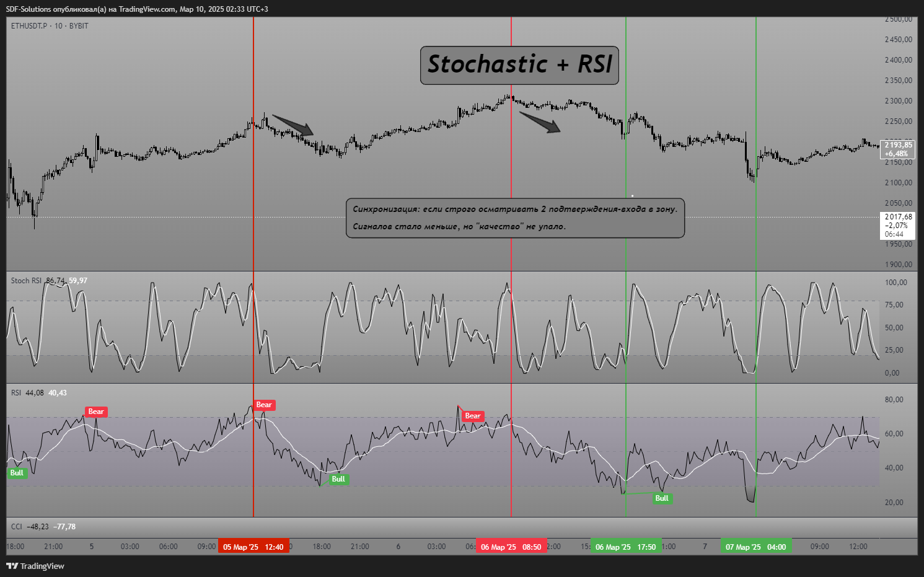Image resolution: width=924 pixels, height=577 pixels.
Task: Click the 1 900,00 price axis label
Action: pos(899,265)
